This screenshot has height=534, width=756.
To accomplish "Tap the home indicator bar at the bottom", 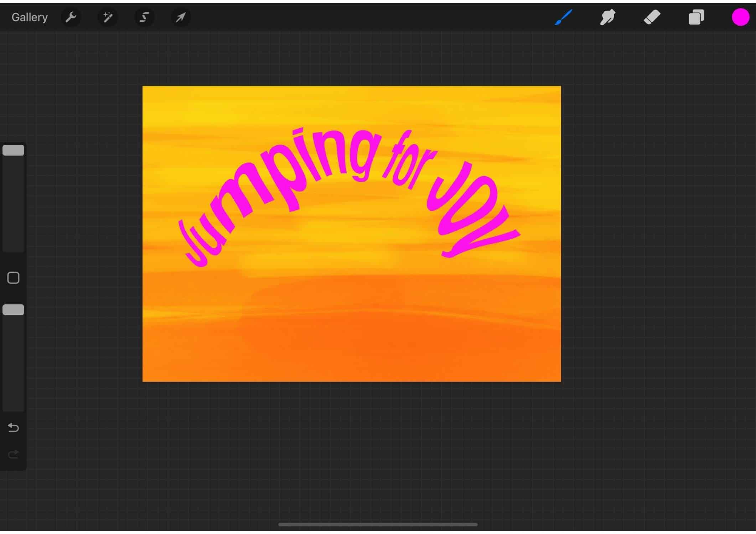I will (x=378, y=524).
